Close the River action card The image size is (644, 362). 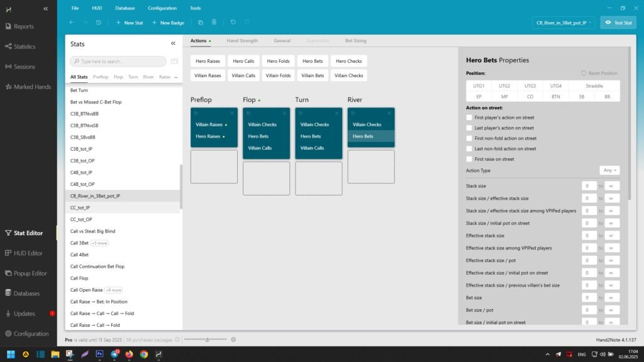389,113
